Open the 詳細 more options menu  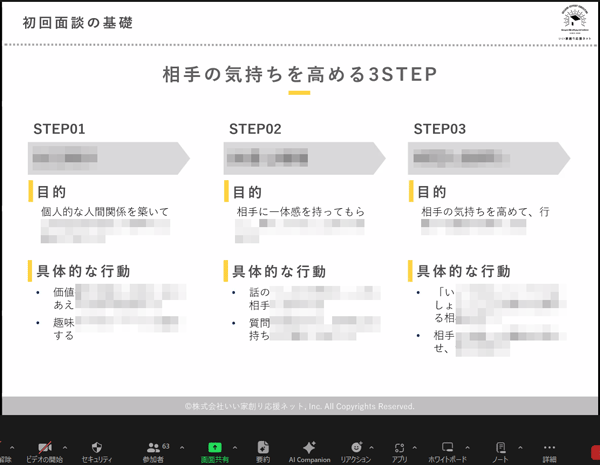(x=549, y=448)
